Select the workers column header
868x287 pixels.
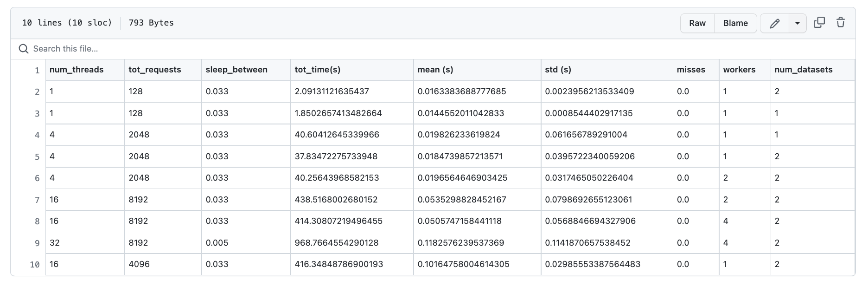click(739, 70)
